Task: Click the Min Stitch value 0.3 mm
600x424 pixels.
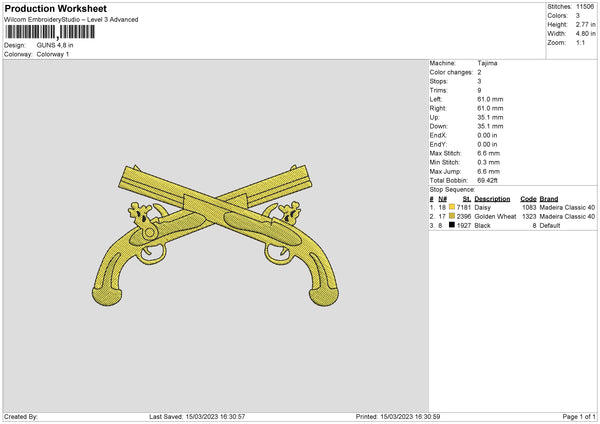Action: click(x=488, y=162)
